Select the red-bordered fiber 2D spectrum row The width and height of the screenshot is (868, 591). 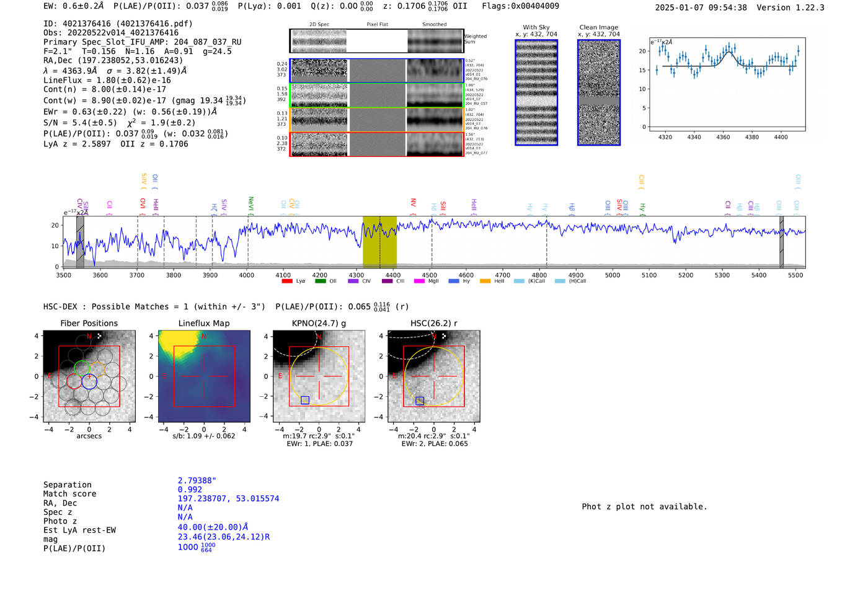pos(377,144)
